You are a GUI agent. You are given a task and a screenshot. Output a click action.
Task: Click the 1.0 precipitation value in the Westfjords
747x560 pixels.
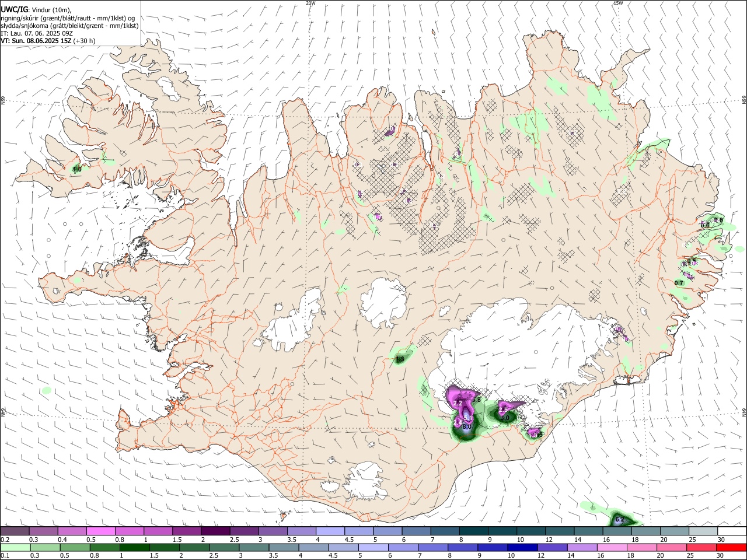[x=76, y=169]
